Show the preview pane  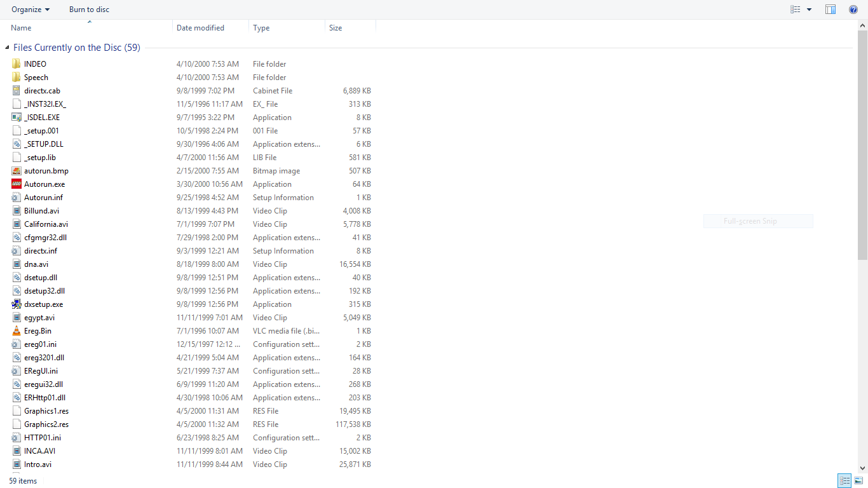(x=831, y=10)
